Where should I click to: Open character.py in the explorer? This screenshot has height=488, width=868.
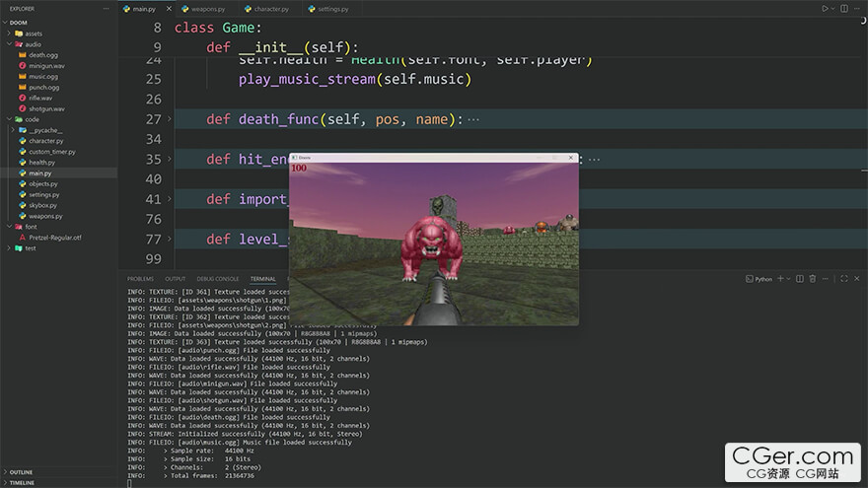[x=46, y=141]
